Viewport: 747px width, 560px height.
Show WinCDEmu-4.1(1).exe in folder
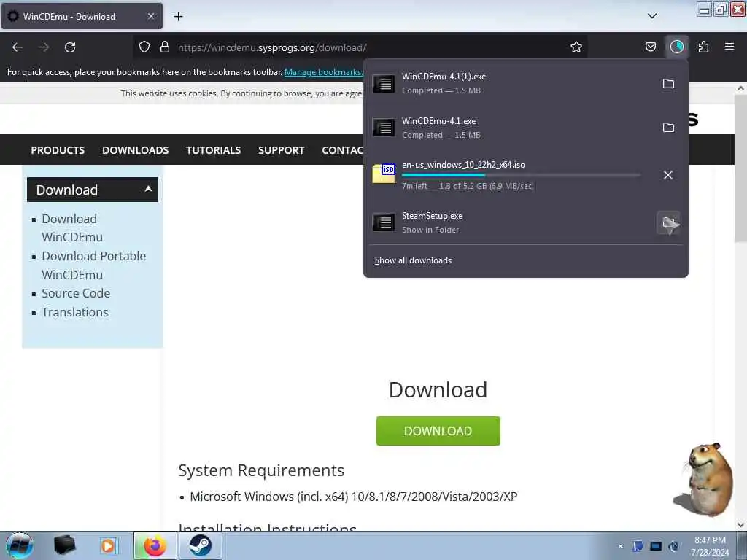(668, 84)
